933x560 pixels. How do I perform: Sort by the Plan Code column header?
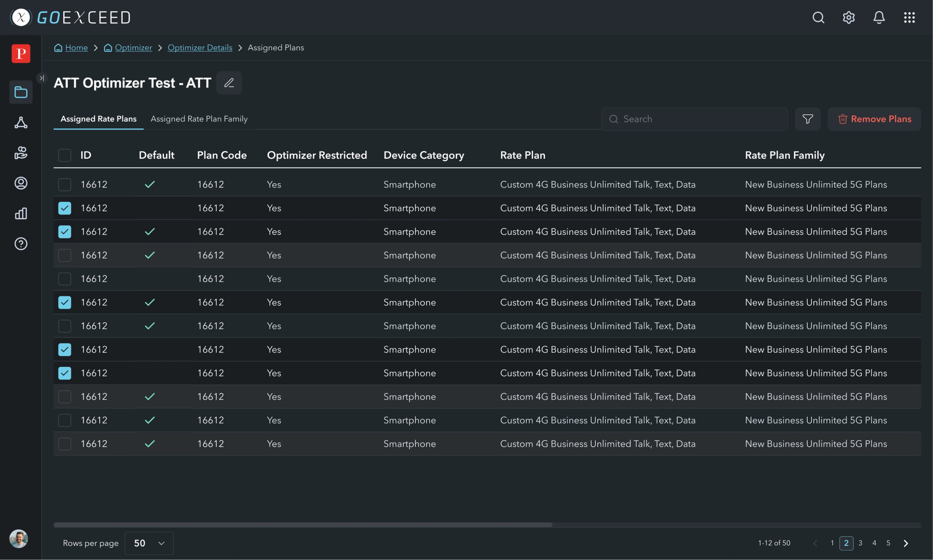click(x=222, y=155)
